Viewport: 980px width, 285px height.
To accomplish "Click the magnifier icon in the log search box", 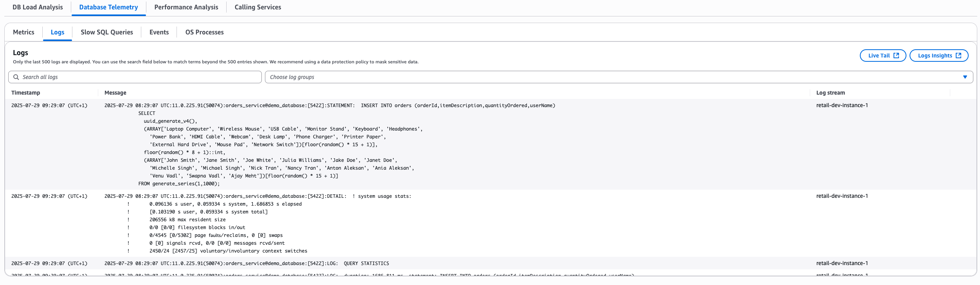I will (16, 77).
